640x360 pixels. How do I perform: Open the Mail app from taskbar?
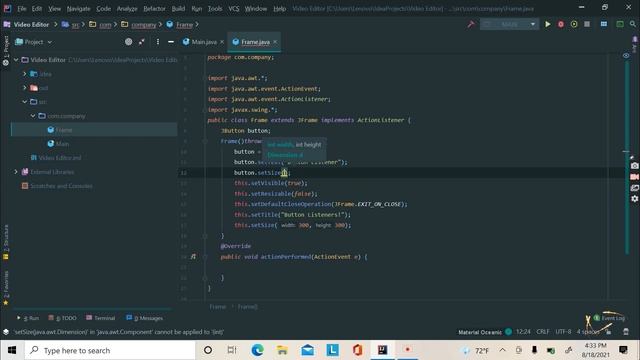307,350
